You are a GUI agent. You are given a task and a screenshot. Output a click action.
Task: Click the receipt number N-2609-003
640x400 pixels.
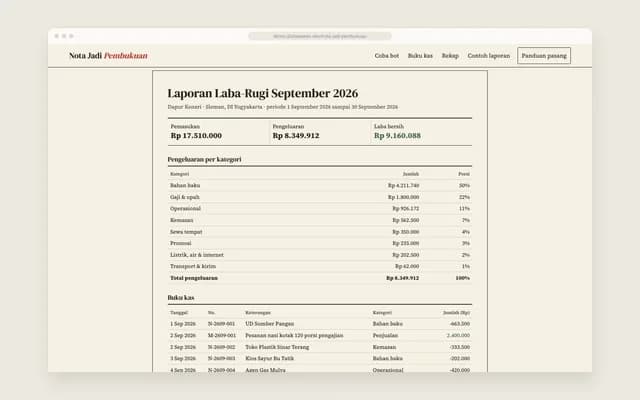221,358
